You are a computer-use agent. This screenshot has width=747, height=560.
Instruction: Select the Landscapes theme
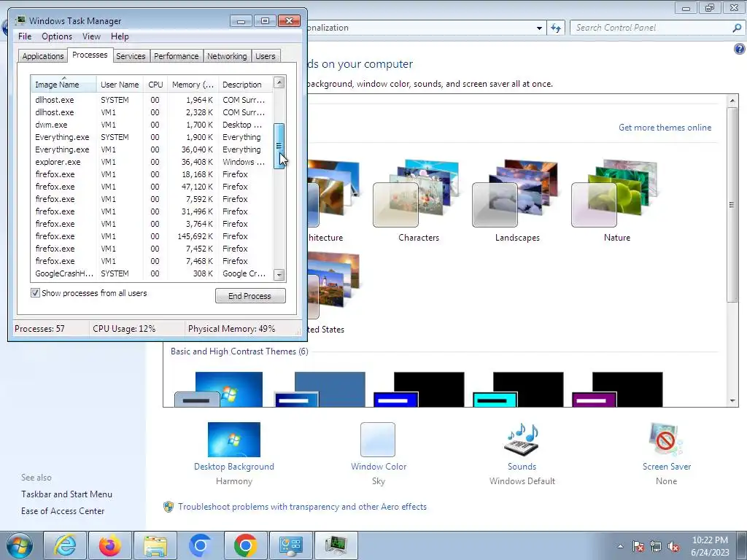pos(517,200)
